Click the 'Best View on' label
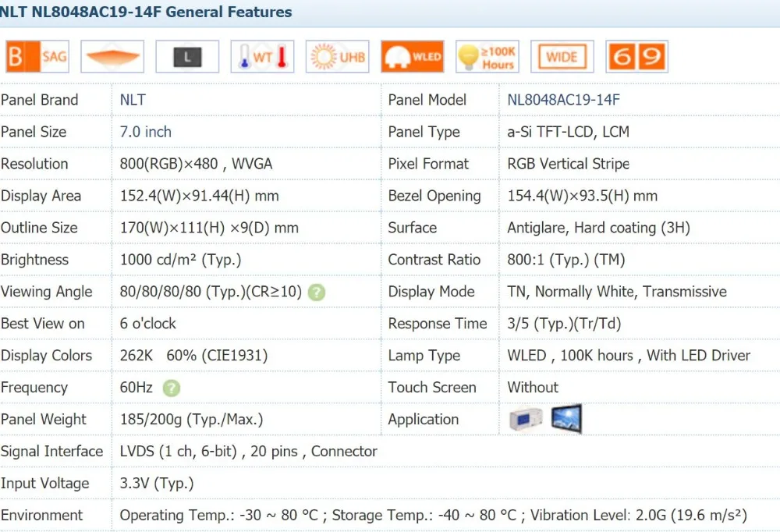This screenshot has width=780, height=532. [42, 324]
